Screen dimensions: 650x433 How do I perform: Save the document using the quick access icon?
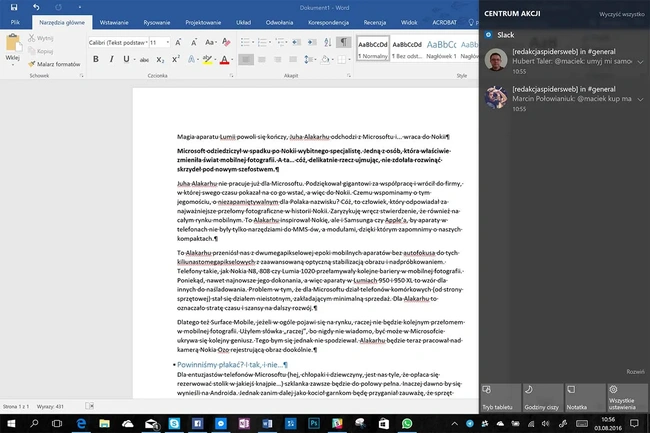point(14,7)
